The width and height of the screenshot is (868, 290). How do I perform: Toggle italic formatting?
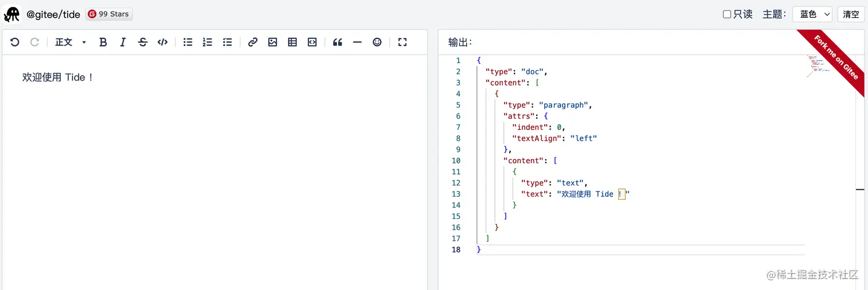click(123, 42)
